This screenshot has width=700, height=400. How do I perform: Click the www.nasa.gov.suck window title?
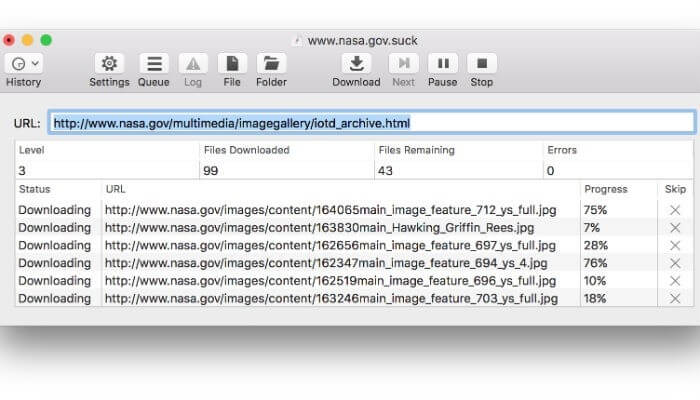[x=362, y=41]
